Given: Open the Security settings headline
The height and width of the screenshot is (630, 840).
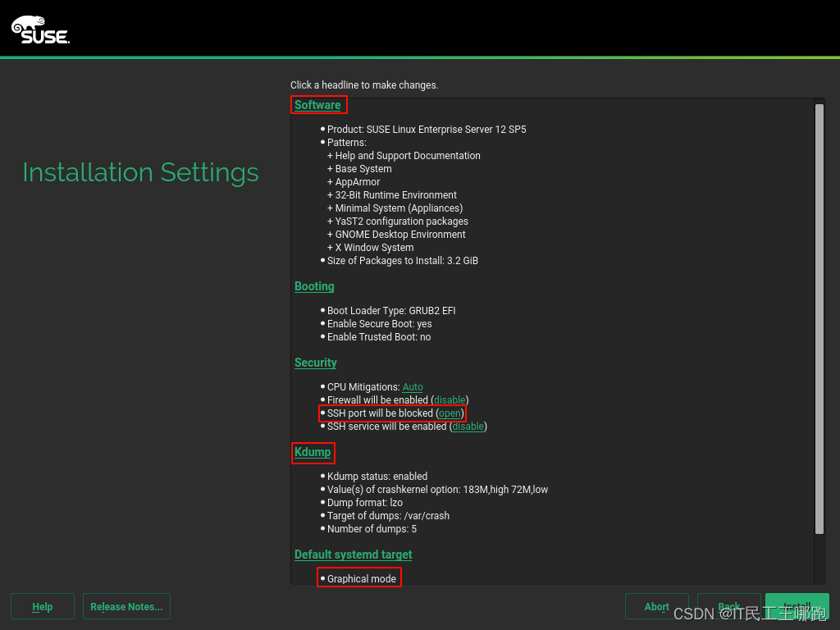Looking at the screenshot, I should (315, 363).
